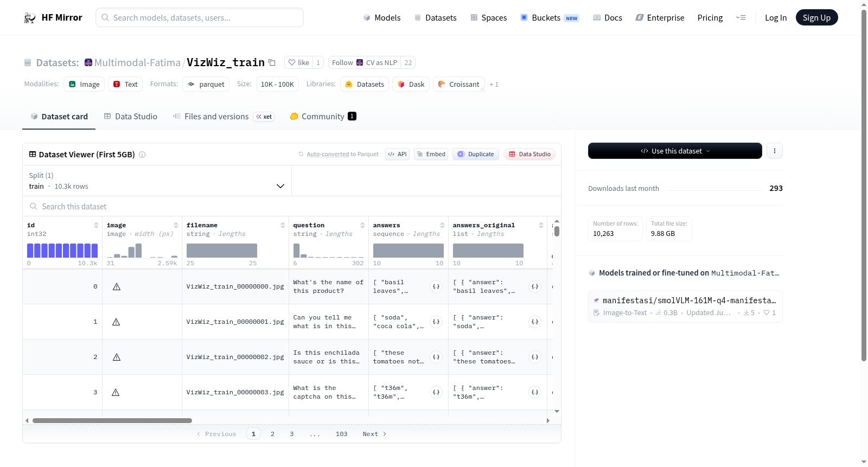Expand answers JSON for these tomatoes row

(x=436, y=357)
